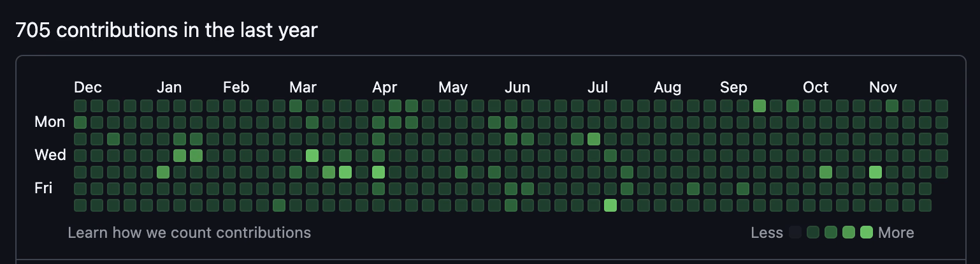Select the bright Wednesday cell in March
980x264 pixels.
coord(312,155)
